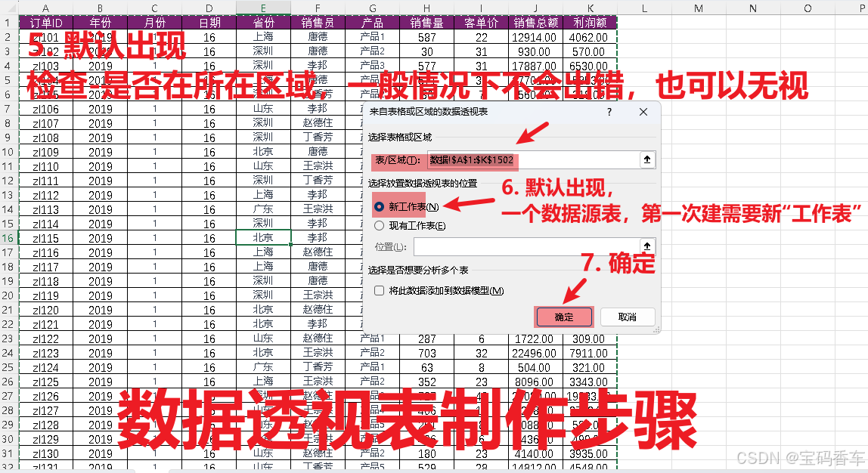Screen dimensions: 868x473
Task: Click sales total cell 4140.00
Action: click(x=535, y=453)
